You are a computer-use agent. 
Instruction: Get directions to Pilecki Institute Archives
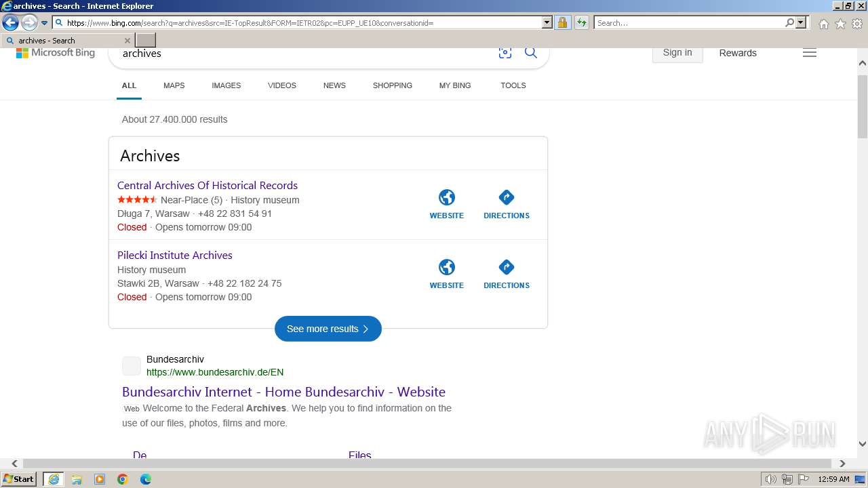click(x=507, y=274)
